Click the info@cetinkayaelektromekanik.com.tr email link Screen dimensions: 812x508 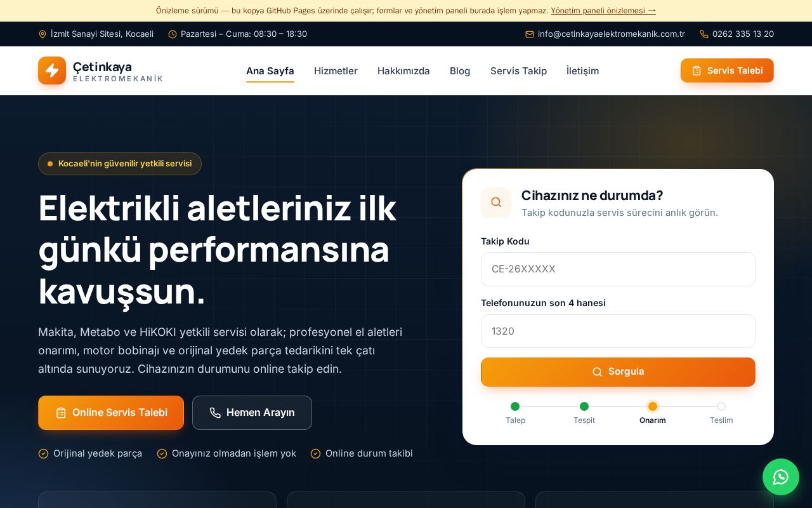[x=612, y=34]
